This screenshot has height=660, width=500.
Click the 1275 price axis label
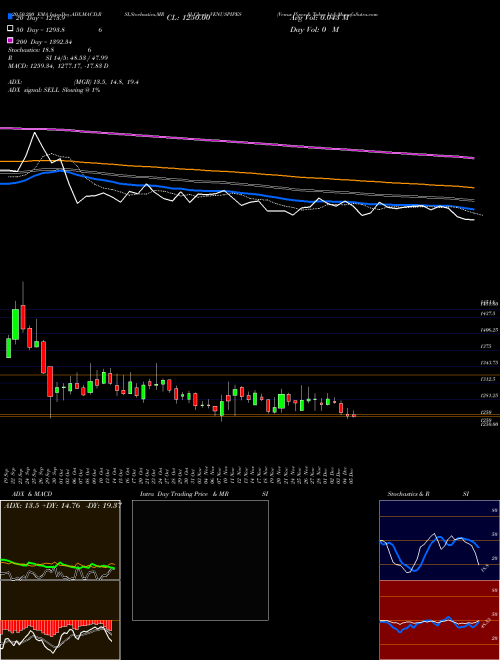(486, 346)
